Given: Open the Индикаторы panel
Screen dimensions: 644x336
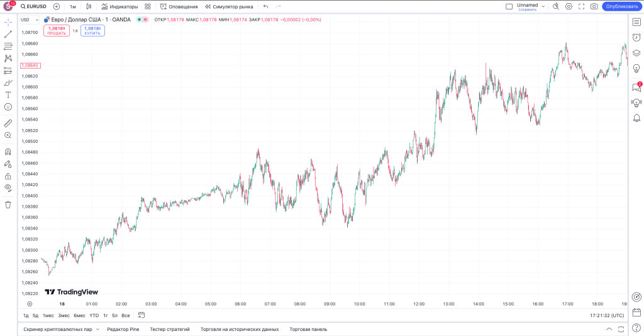Looking at the screenshot, I should (119, 6).
